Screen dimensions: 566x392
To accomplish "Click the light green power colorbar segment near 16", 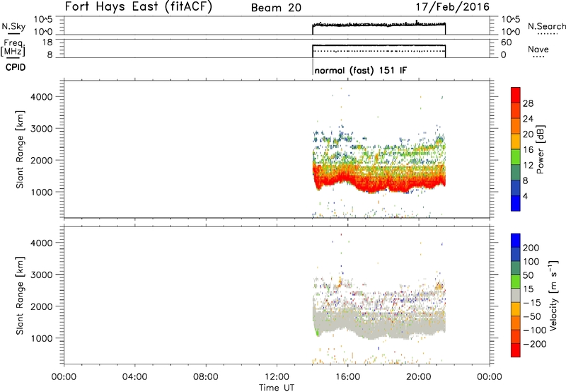I will 516,156.
